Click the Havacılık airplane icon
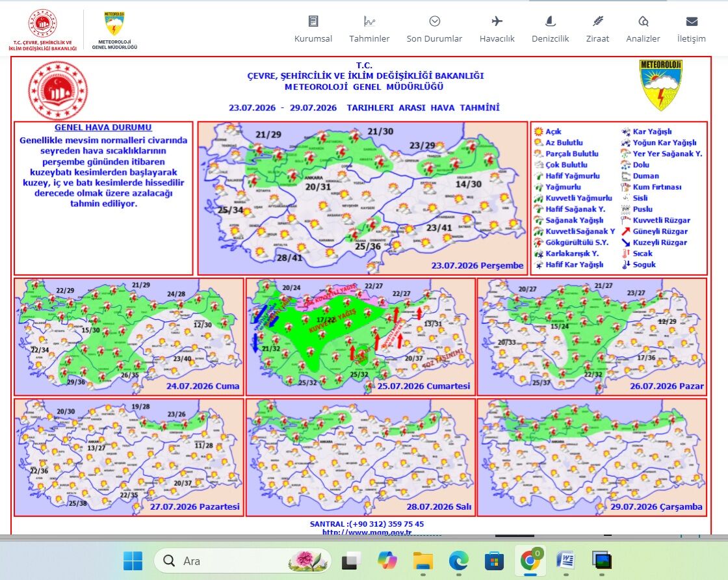728x580 pixels. pos(497,21)
